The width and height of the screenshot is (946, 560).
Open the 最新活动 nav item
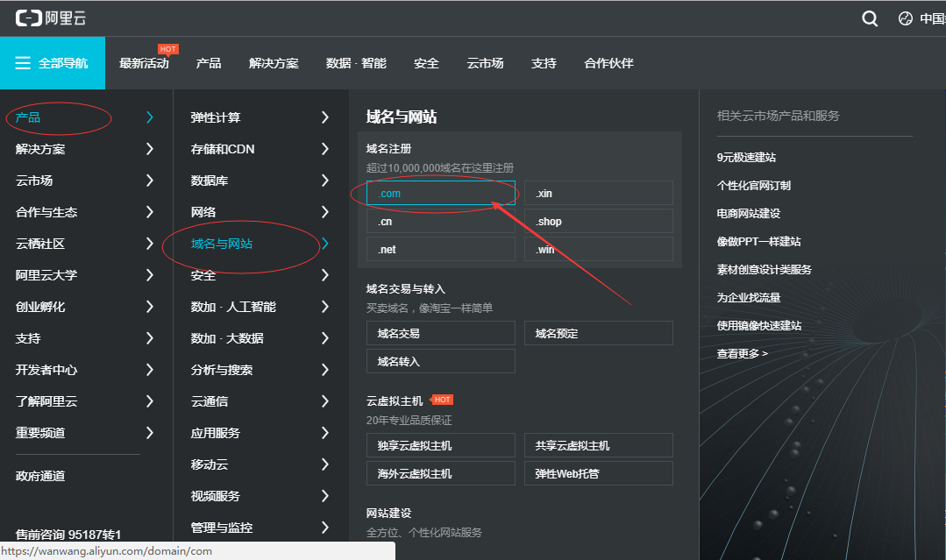point(144,63)
